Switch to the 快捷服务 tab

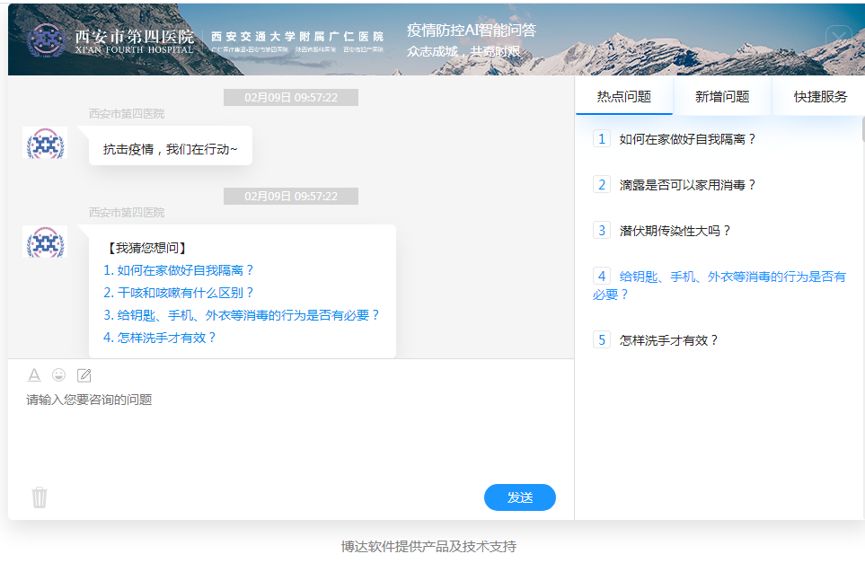[820, 96]
